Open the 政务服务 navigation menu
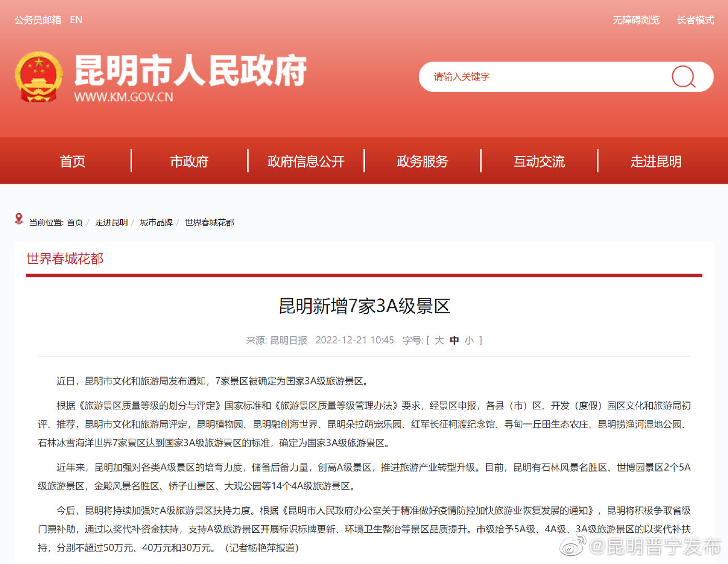This screenshot has width=728, height=564. (422, 161)
